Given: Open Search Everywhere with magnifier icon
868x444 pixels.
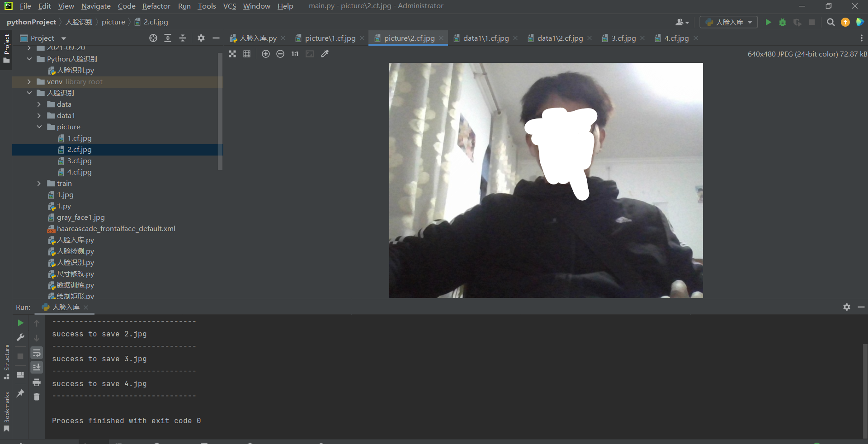Looking at the screenshot, I should [830, 22].
